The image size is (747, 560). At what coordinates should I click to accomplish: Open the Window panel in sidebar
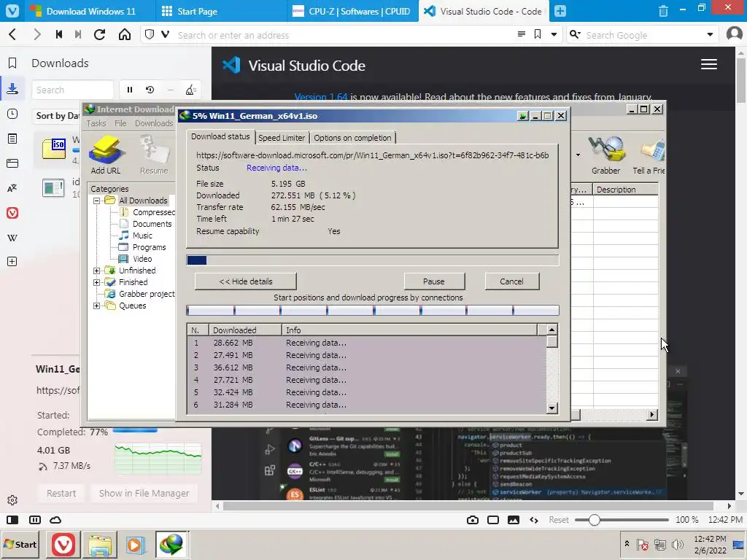pyautogui.click(x=12, y=163)
